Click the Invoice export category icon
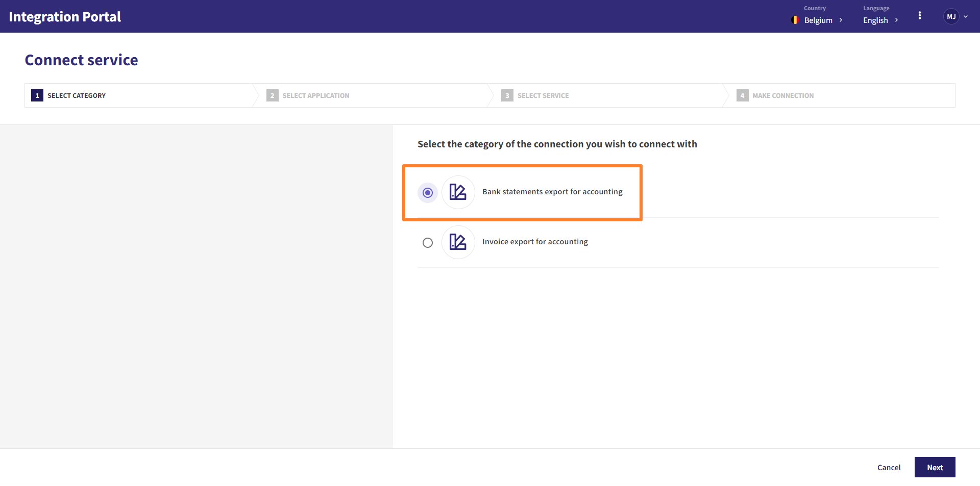The image size is (980, 486). coord(458,242)
